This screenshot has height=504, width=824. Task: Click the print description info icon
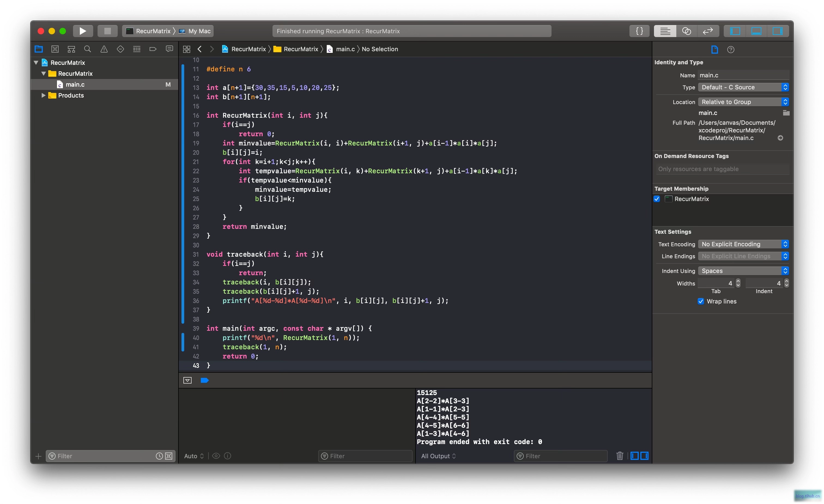tap(228, 456)
